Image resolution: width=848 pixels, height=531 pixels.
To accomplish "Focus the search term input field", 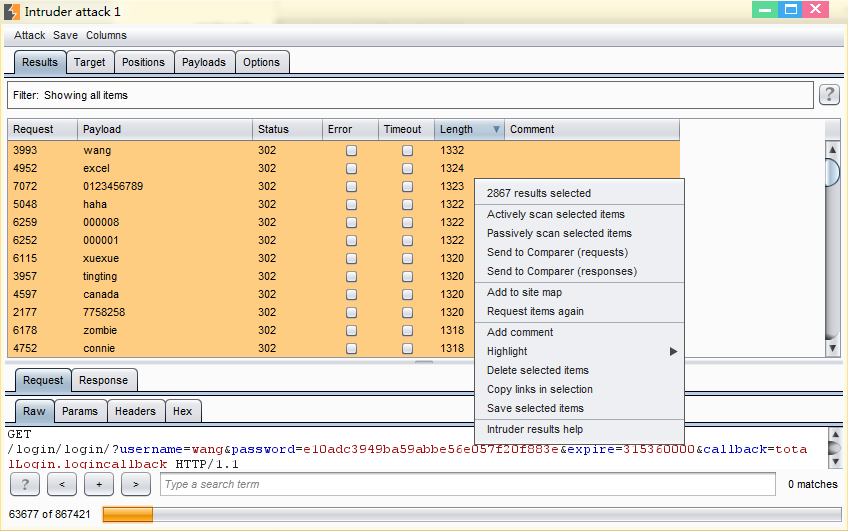I will click(468, 484).
